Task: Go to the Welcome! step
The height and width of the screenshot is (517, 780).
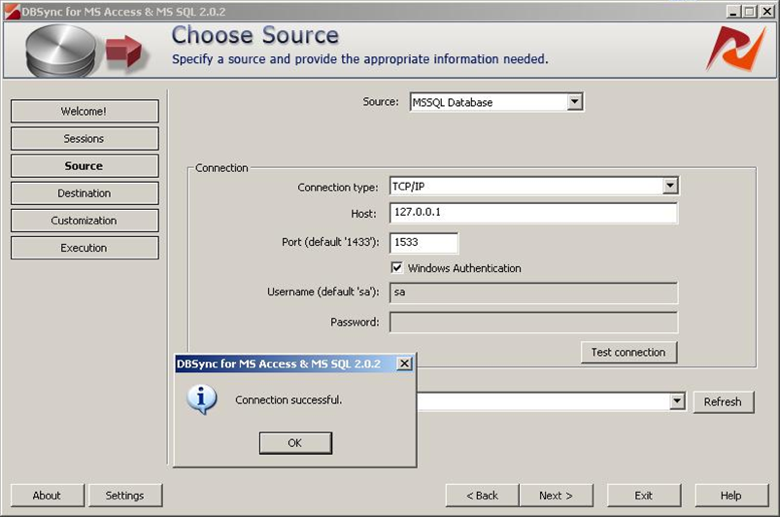Action: (85, 111)
